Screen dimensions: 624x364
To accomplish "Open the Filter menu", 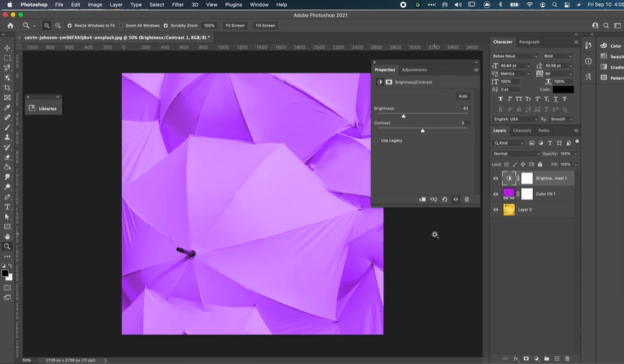I will click(x=178, y=4).
